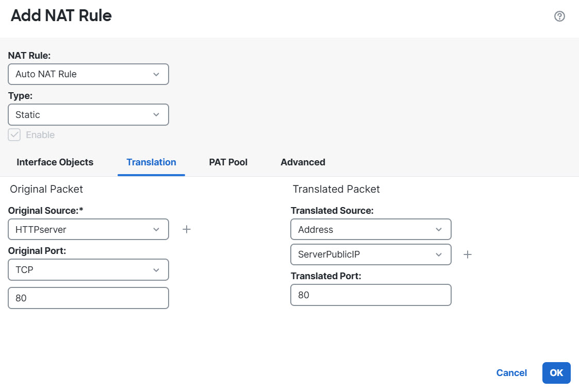The height and width of the screenshot is (392, 579).
Task: Toggle the Enable checkbox
Action: (14, 135)
